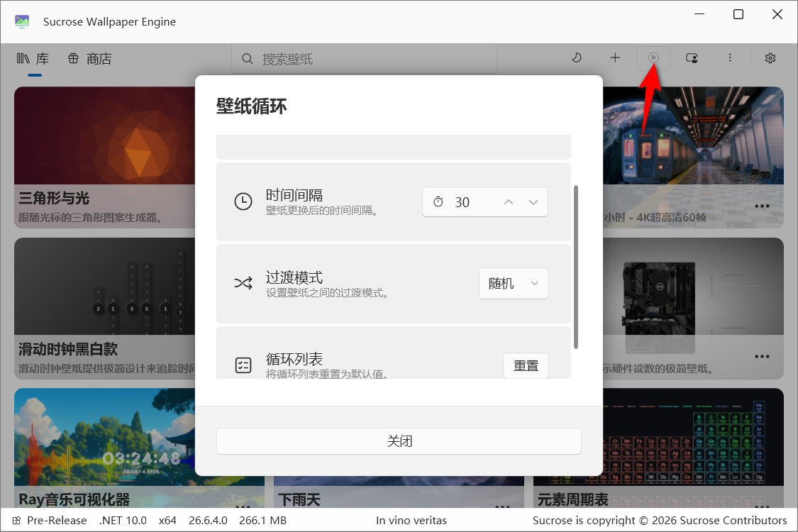Click the 26.6.4.0 version number
The width and height of the screenshot is (798, 532).
click(208, 520)
